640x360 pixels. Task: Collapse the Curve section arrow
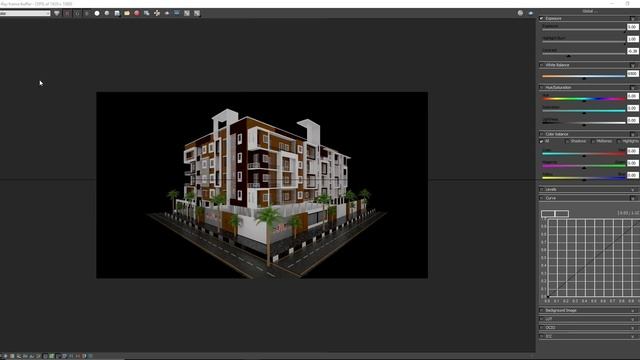(633, 198)
